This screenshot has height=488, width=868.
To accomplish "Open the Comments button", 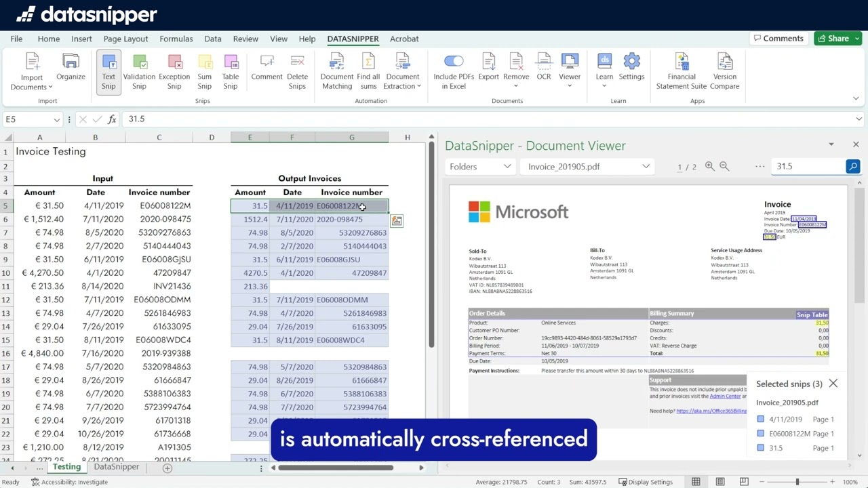I will [x=778, y=39].
